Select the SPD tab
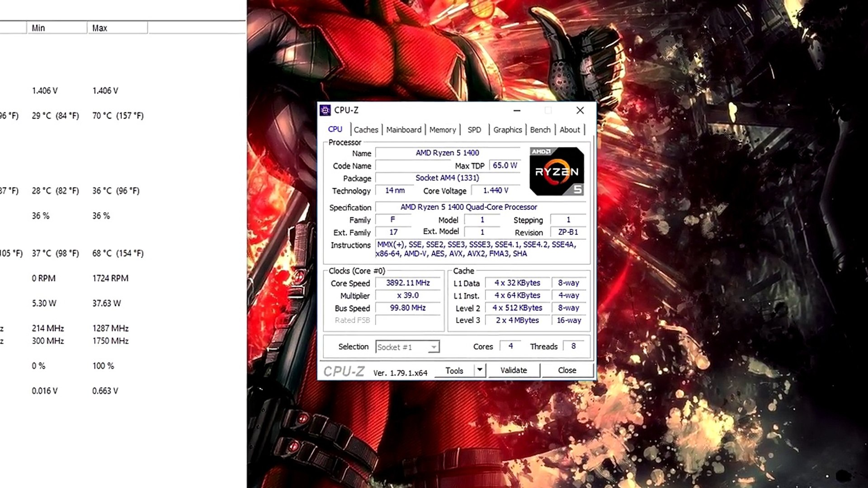Viewport: 868px width, 488px height. 474,130
